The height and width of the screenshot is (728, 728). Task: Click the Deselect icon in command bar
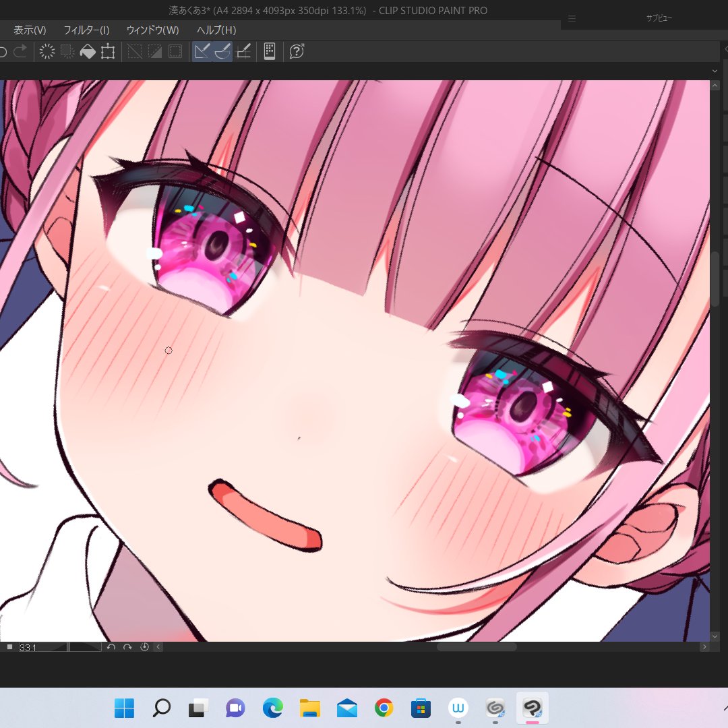tap(135, 51)
